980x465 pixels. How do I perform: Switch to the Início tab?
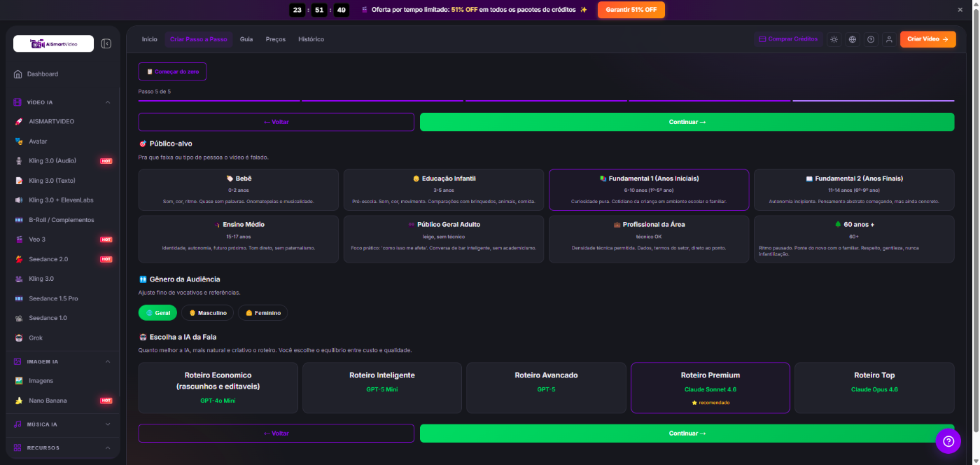click(150, 39)
